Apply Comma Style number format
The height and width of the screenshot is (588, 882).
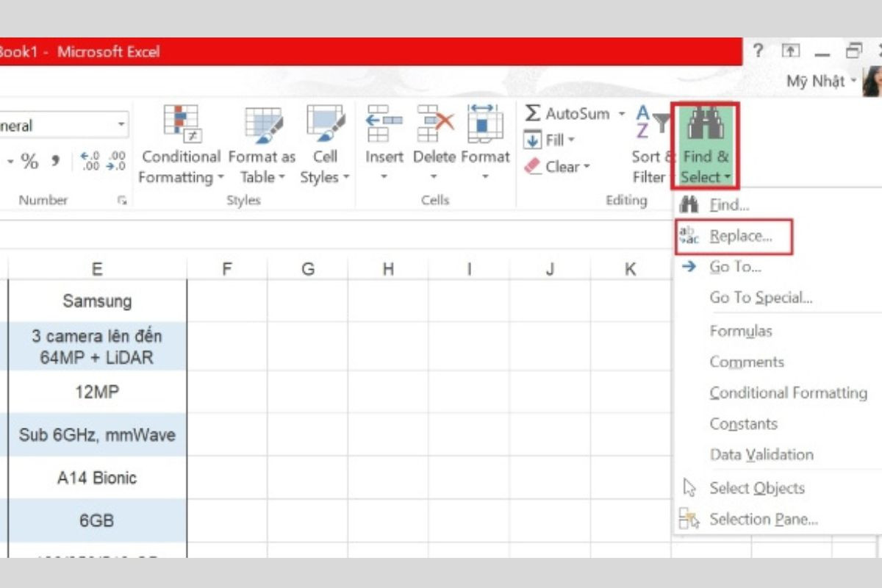pyautogui.click(x=56, y=161)
